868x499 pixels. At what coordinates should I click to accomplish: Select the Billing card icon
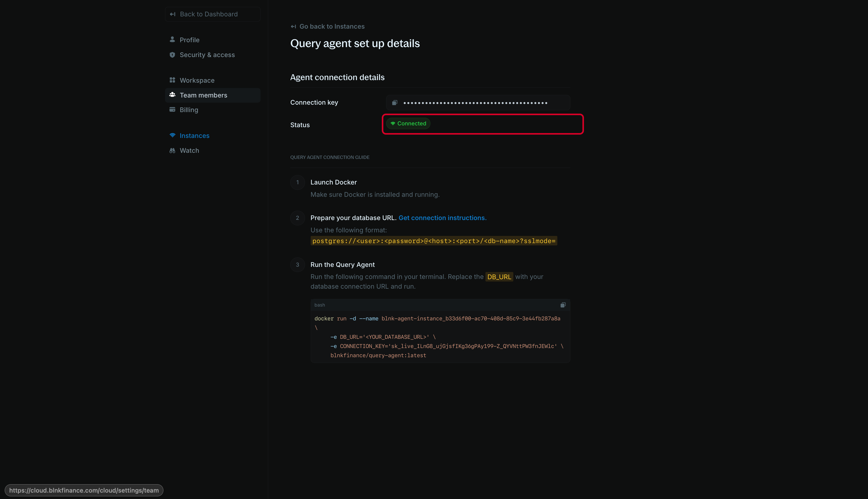172,109
